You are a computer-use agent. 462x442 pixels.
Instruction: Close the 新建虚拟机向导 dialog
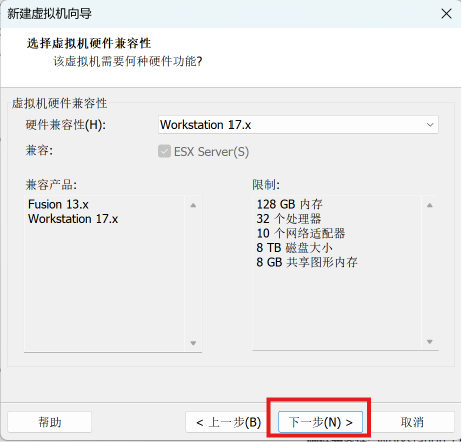[x=446, y=14]
